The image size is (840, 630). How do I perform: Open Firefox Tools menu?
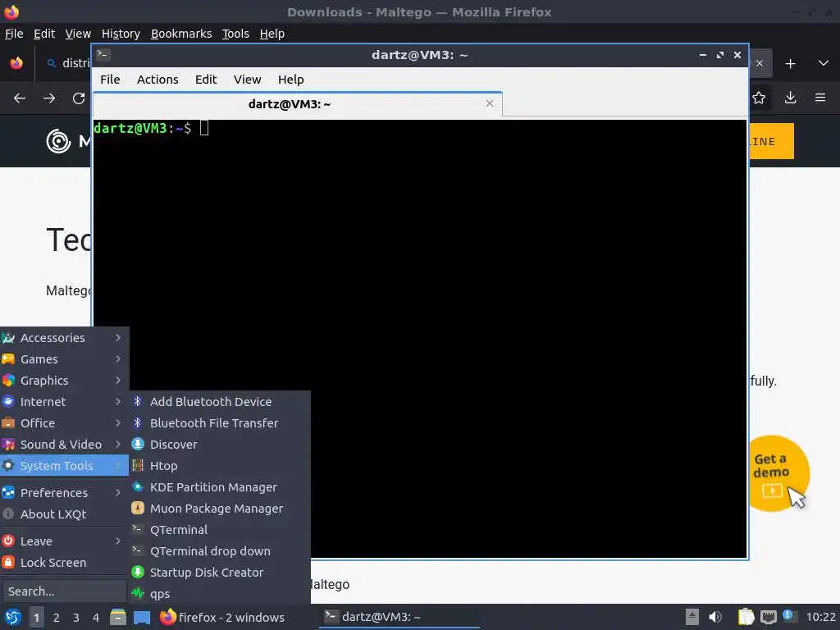(235, 34)
